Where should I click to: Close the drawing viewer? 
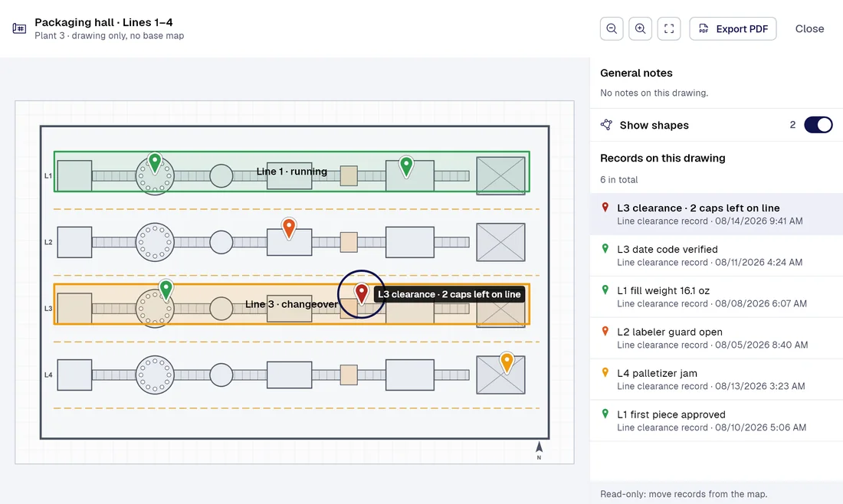(x=809, y=29)
